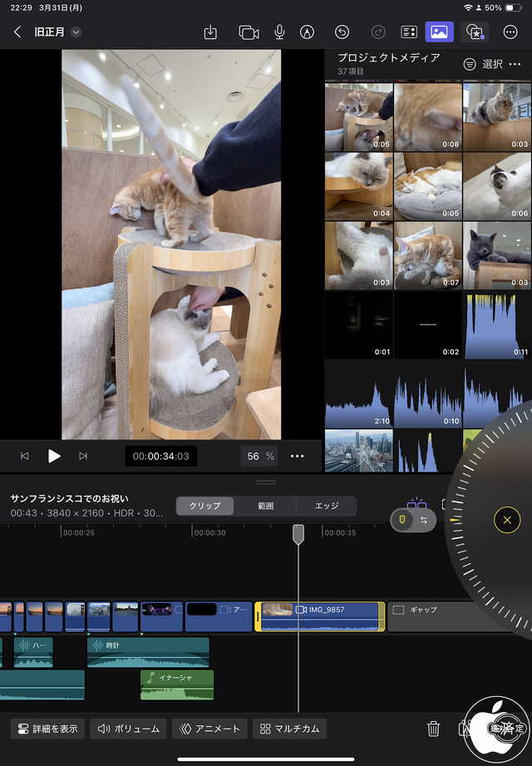Switch to the エッジ selection mode
Viewport: 532px width, 766px height.
[326, 506]
